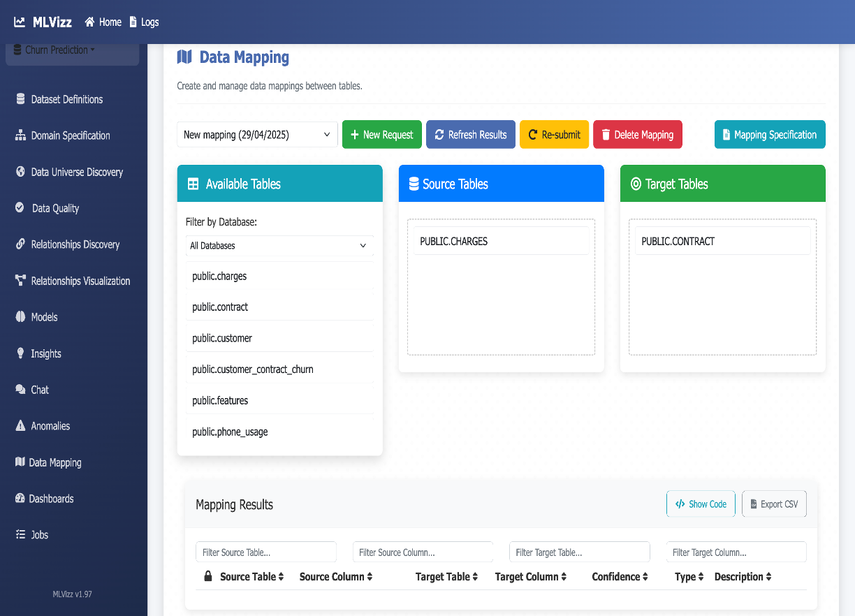Screen dimensions: 855x616
Task: Open Logs from top navigation
Action: pyautogui.click(x=144, y=22)
